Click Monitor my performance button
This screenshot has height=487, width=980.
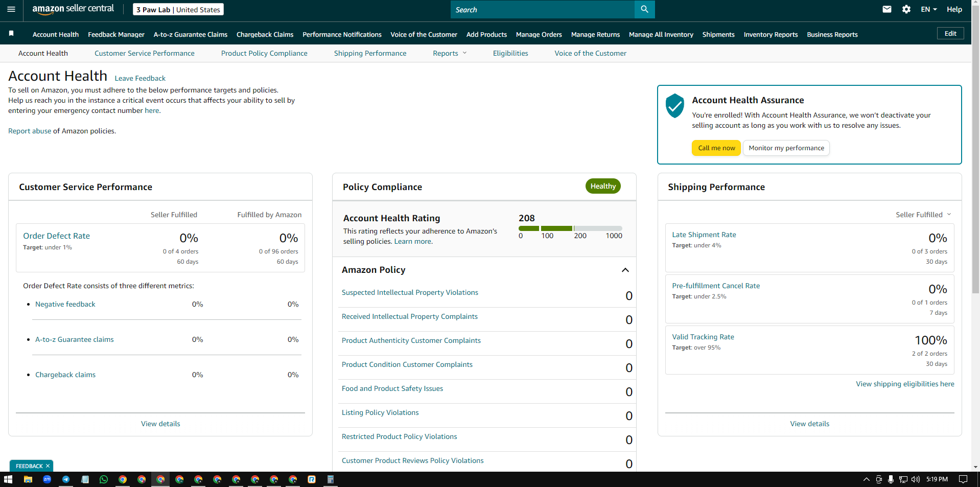tap(786, 148)
